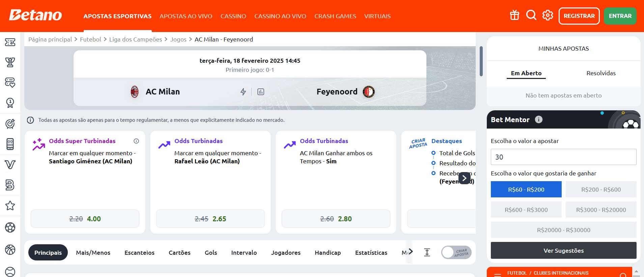Go to Liga dos Campeões breadcrumb
Image resolution: width=644 pixels, height=277 pixels.
[x=136, y=39]
